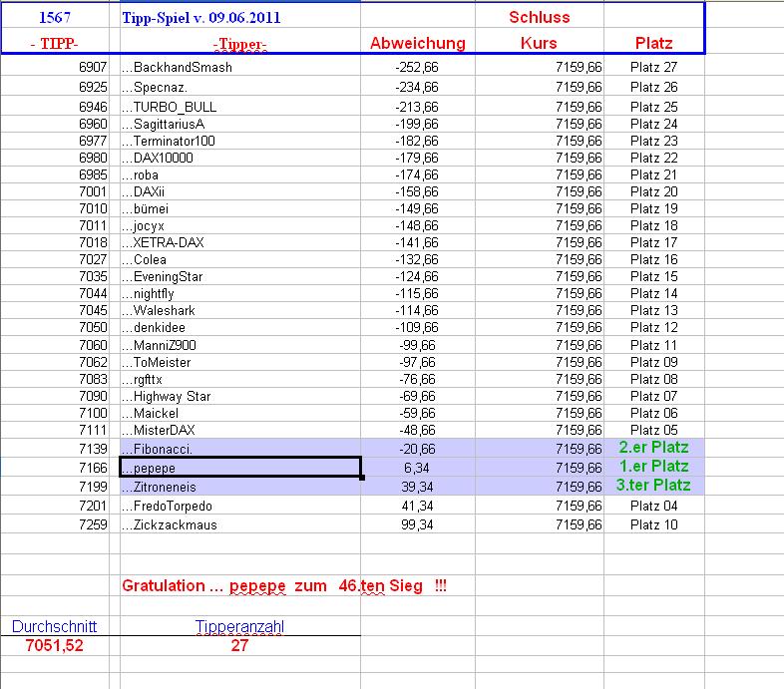
Task: Click the tipper count value 27
Action: [240, 645]
